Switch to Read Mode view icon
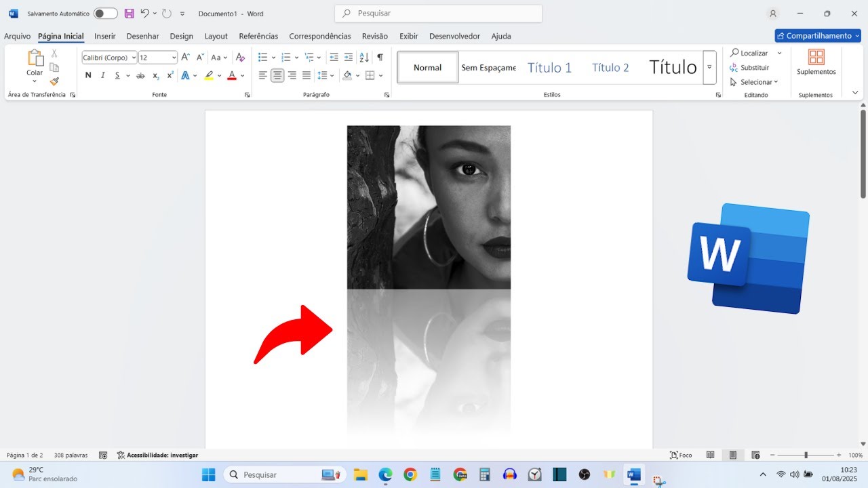The width and height of the screenshot is (868, 488). coord(711,455)
